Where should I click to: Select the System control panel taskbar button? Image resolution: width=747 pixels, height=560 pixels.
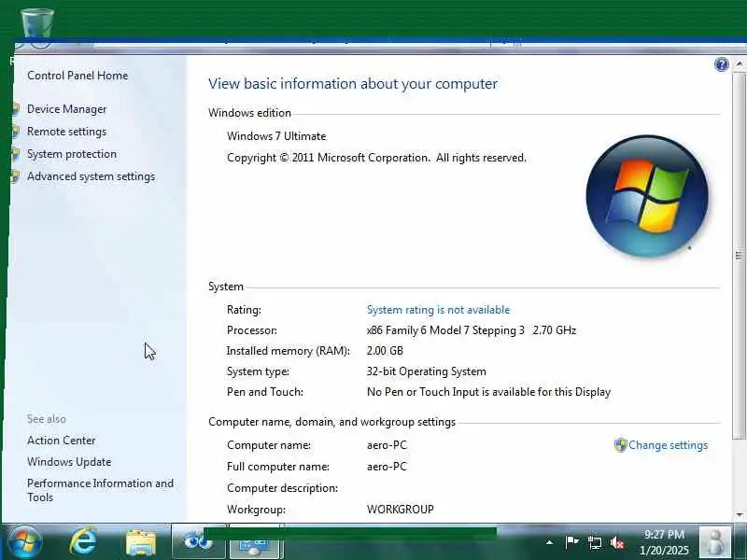click(255, 543)
